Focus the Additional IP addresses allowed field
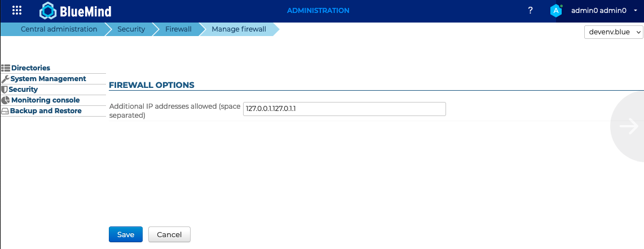The height and width of the screenshot is (249, 644). pyautogui.click(x=344, y=109)
